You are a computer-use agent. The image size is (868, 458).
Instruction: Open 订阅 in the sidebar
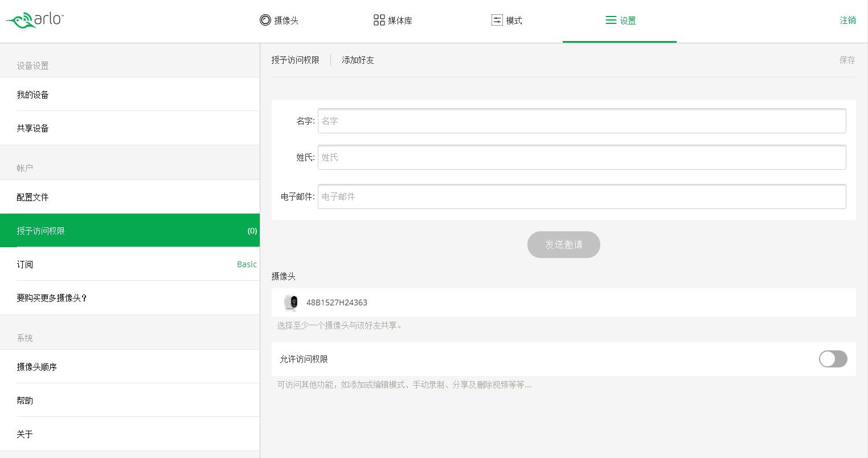(130, 264)
